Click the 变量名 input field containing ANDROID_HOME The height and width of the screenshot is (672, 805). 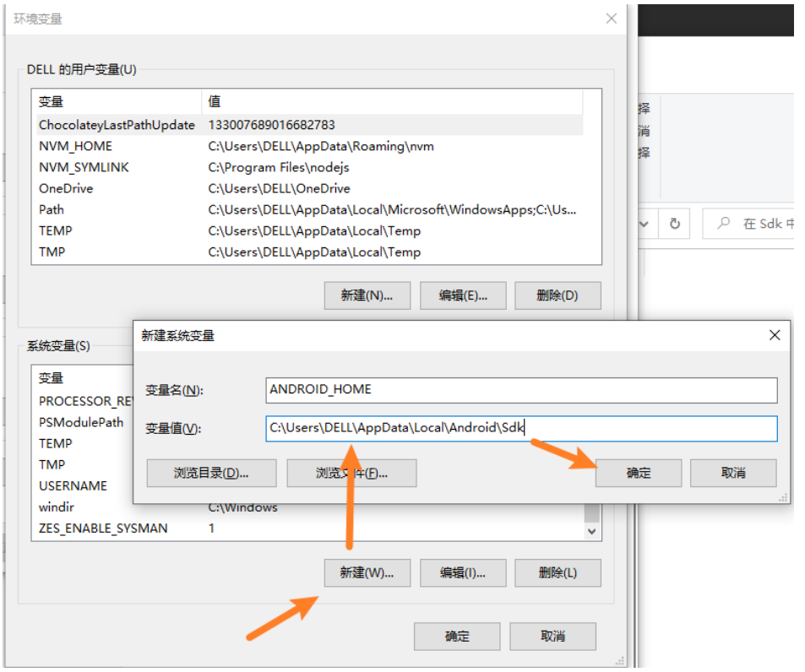coord(520,390)
